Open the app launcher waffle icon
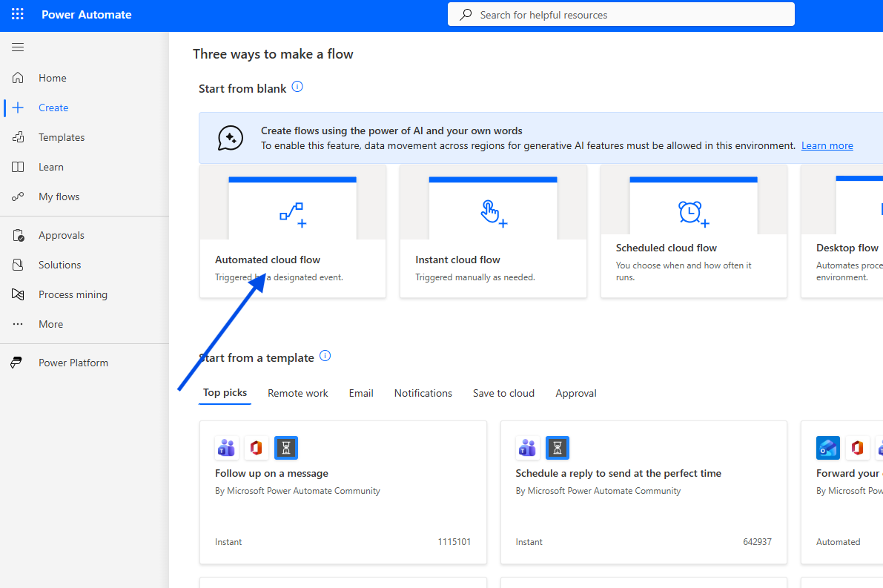Screen dimensions: 883x588 18,15
